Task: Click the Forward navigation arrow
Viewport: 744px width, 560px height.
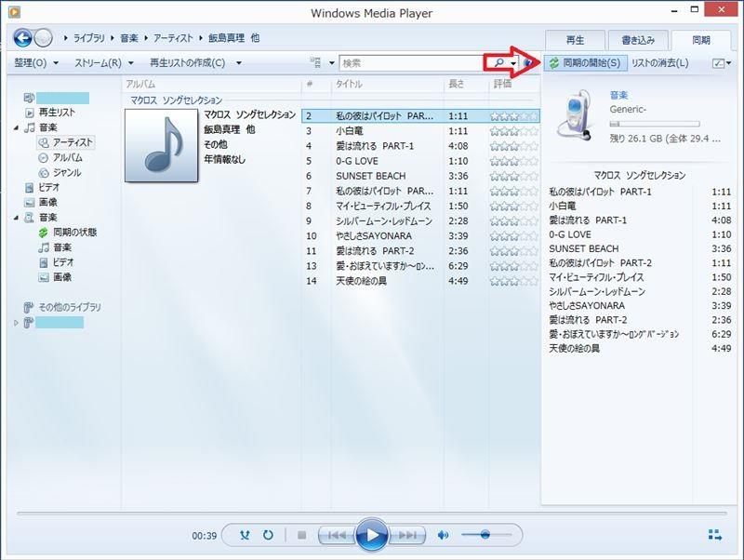Action: point(43,37)
